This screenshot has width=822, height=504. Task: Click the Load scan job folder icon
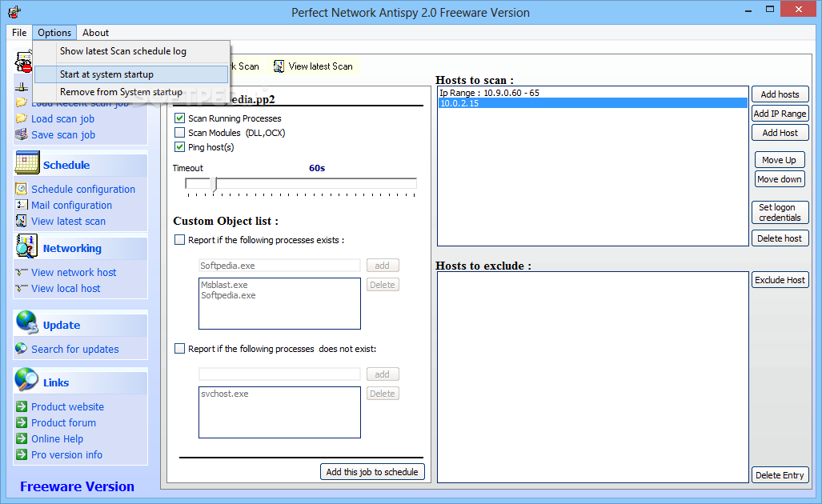coord(21,118)
